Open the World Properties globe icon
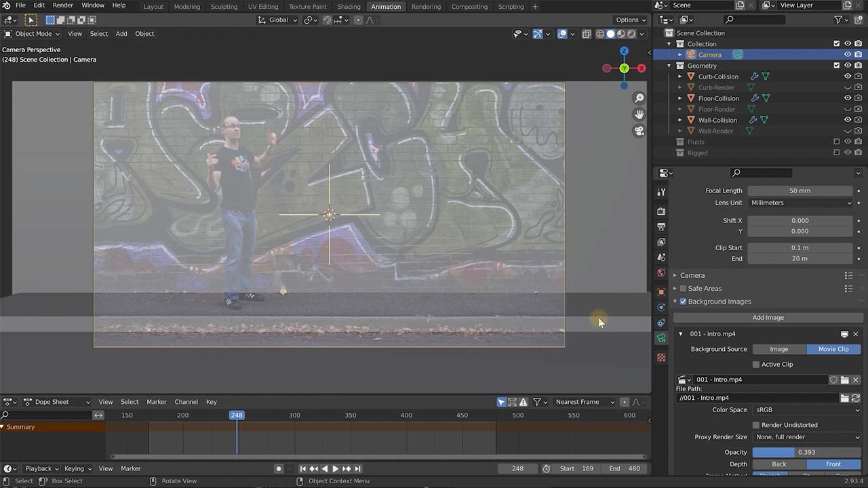 click(x=661, y=272)
